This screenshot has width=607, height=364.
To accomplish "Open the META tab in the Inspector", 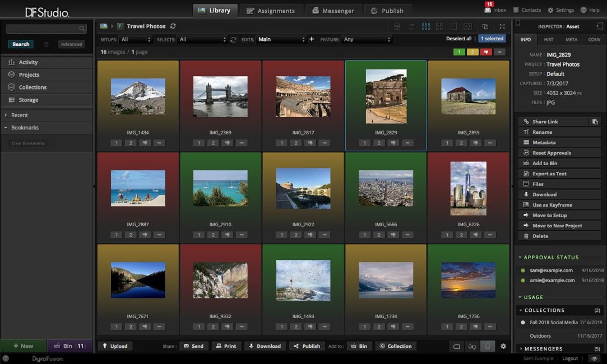I will point(571,39).
